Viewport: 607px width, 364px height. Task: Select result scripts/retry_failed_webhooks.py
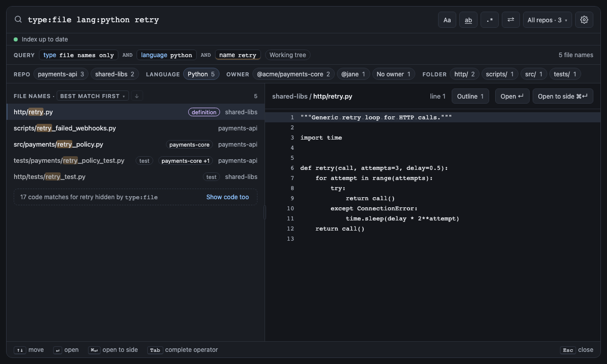(136, 128)
